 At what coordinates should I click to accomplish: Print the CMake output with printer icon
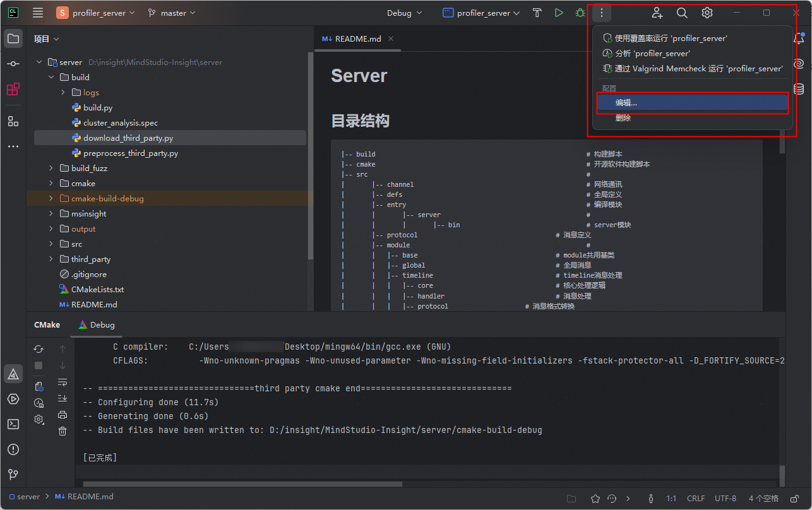(x=63, y=415)
